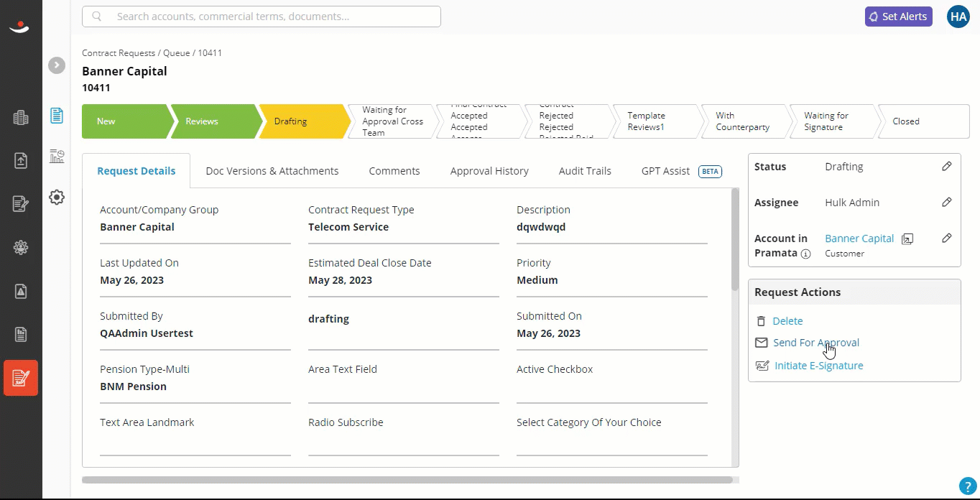Click the Send For Approval link
The image size is (980, 500).
coord(816,343)
